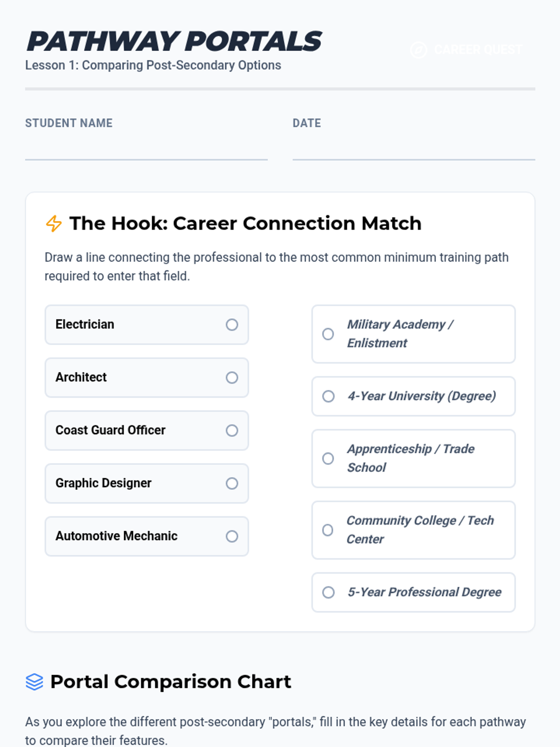This screenshot has width=560, height=747.
Task: Select the circle next to Electrician
Action: [232, 325]
